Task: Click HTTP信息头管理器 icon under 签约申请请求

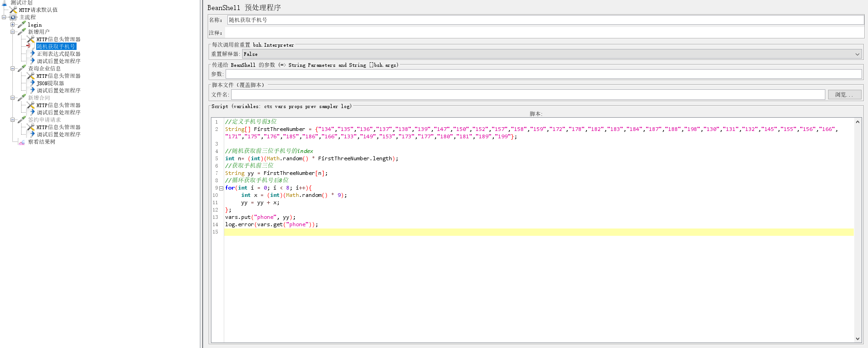Action: pyautogui.click(x=31, y=127)
